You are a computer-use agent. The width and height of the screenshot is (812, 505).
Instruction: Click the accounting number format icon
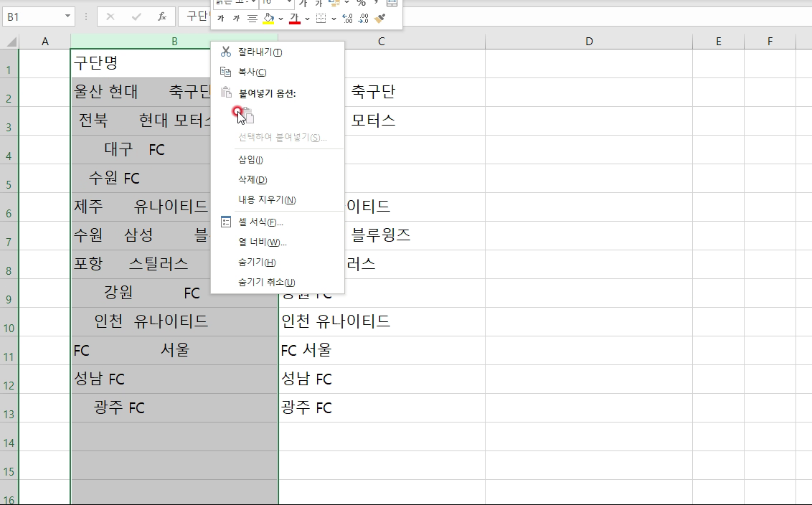[334, 3]
